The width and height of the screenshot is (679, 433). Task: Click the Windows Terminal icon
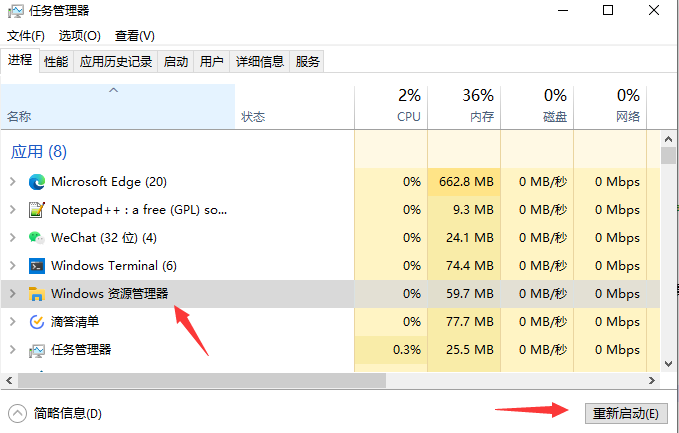point(37,266)
